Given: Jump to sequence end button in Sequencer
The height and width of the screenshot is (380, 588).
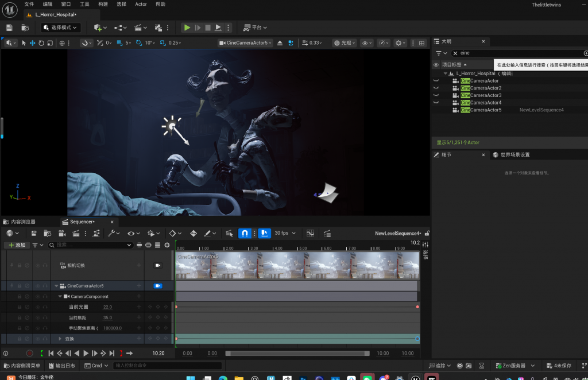Looking at the screenshot, I should 112,354.
